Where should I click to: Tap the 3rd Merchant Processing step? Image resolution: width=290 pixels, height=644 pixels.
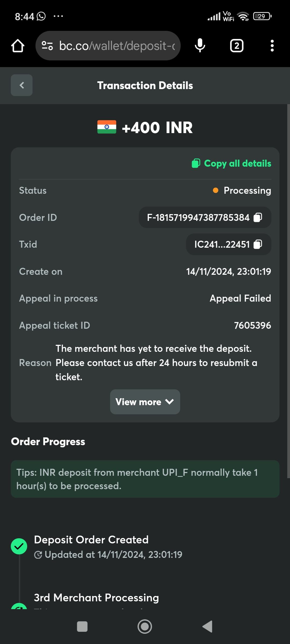(x=96, y=598)
